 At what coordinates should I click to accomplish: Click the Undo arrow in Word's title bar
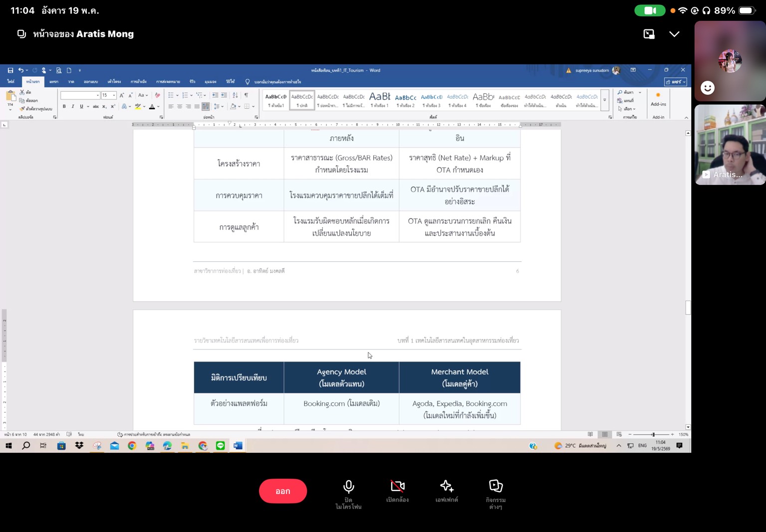[21, 70]
